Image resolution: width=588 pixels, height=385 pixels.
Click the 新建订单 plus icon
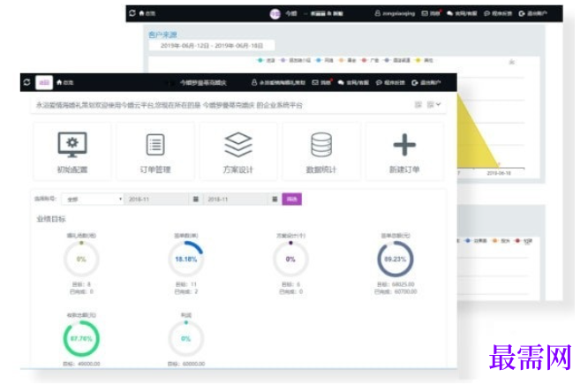click(404, 145)
